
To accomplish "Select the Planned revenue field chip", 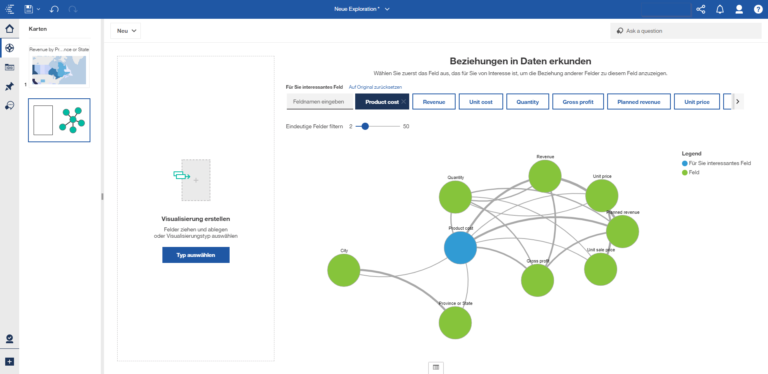I will pos(639,102).
